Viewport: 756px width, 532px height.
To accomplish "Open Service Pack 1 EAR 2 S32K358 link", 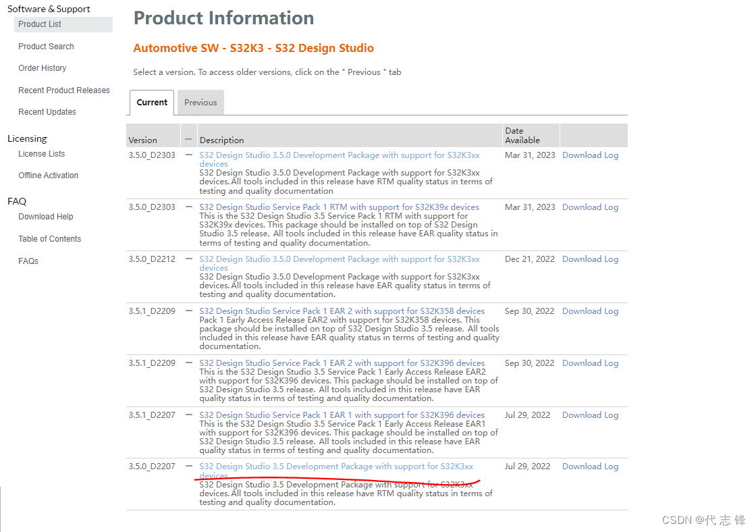I will click(342, 311).
